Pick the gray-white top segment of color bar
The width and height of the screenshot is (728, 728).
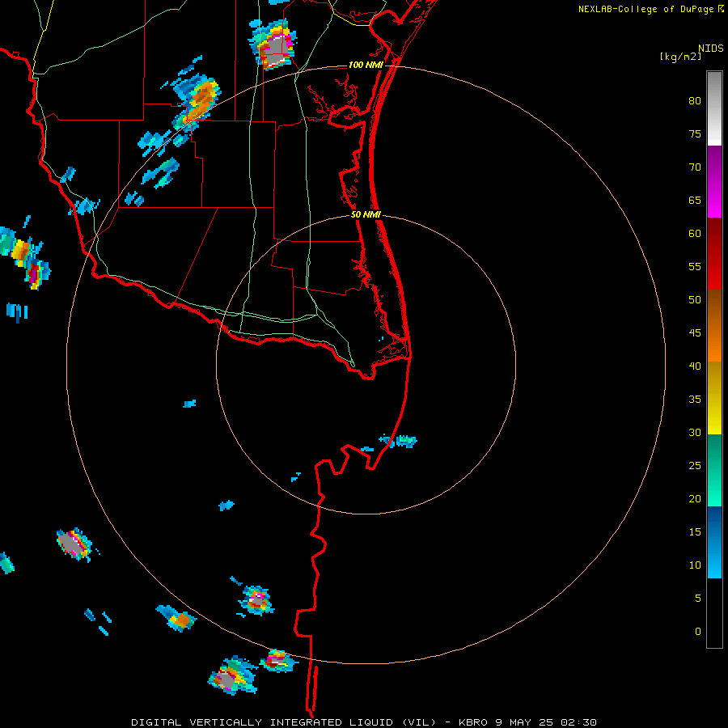pyautogui.click(x=714, y=108)
